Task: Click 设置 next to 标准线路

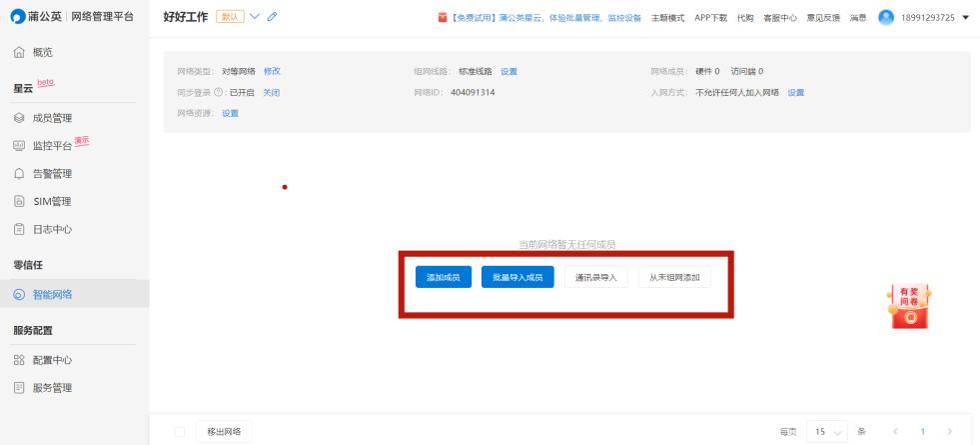Action: (508, 71)
